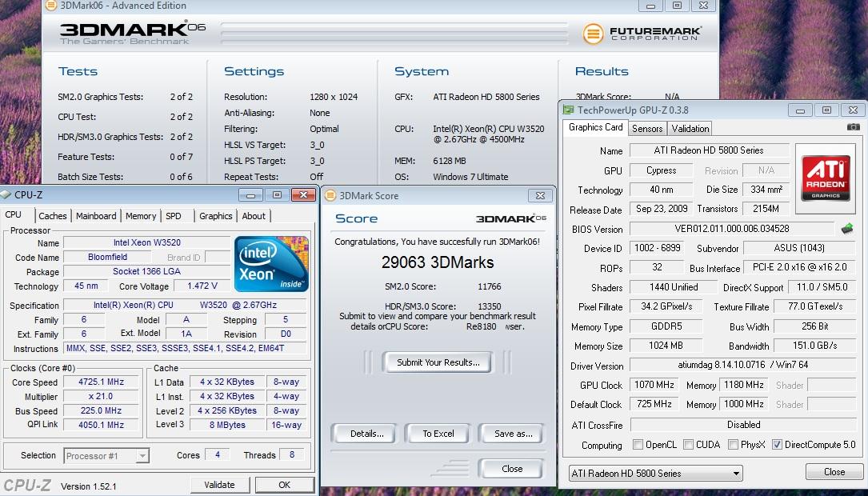Click the GPU-Z title bar icon
This screenshot has width=868, height=496.
click(569, 110)
